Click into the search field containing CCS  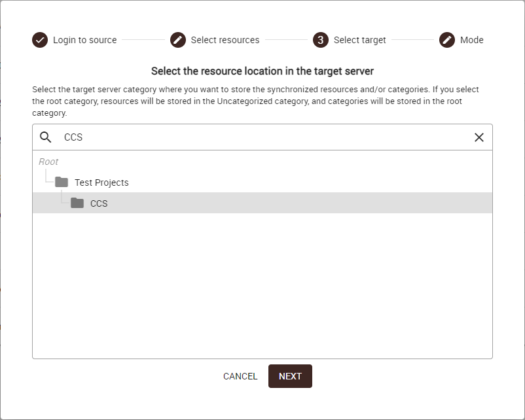click(262, 137)
